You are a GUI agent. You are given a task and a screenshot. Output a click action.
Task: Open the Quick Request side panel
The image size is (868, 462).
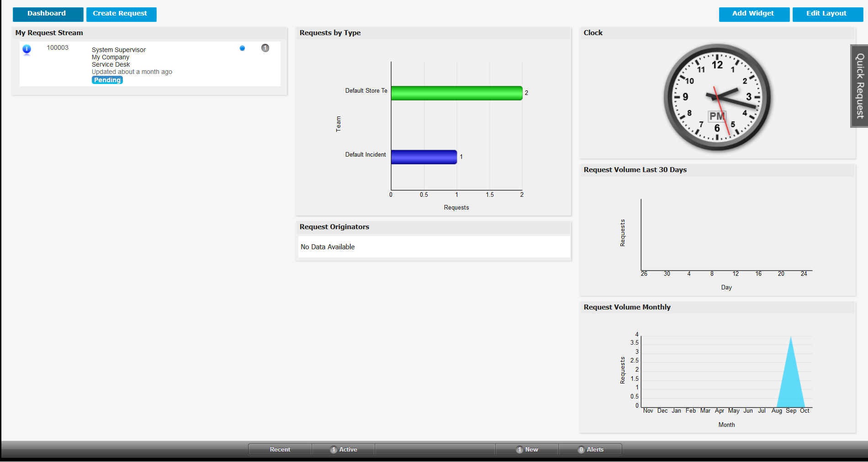click(861, 86)
